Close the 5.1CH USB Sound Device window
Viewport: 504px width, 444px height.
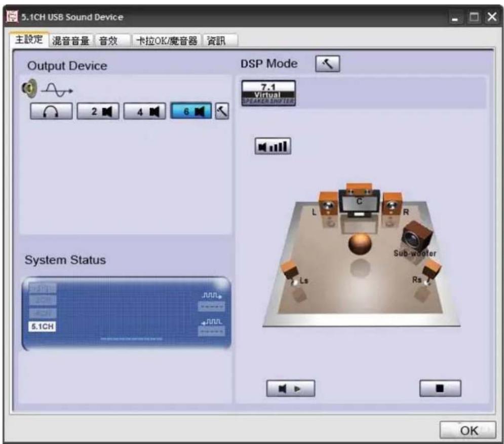click(x=492, y=17)
